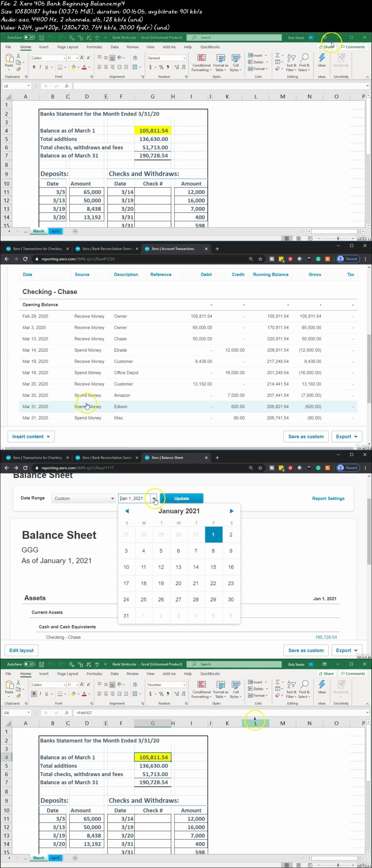This screenshot has height=868, width=372.
Task: Show next month in January 2021 calendar
Action: coord(231,511)
